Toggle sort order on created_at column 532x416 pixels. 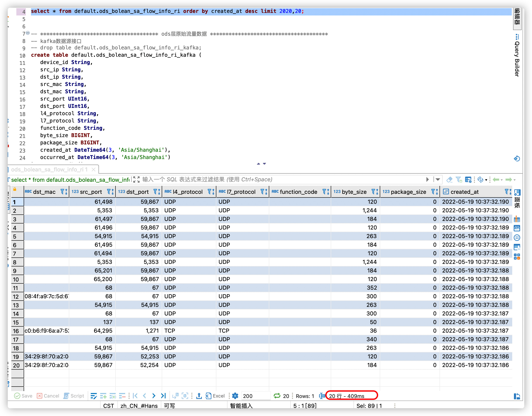tap(510, 192)
